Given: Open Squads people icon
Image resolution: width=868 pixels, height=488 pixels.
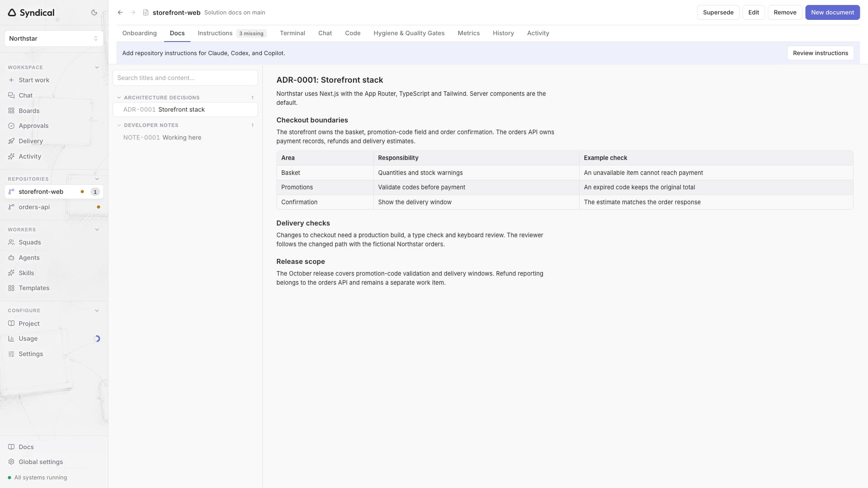Looking at the screenshot, I should pyautogui.click(x=11, y=242).
